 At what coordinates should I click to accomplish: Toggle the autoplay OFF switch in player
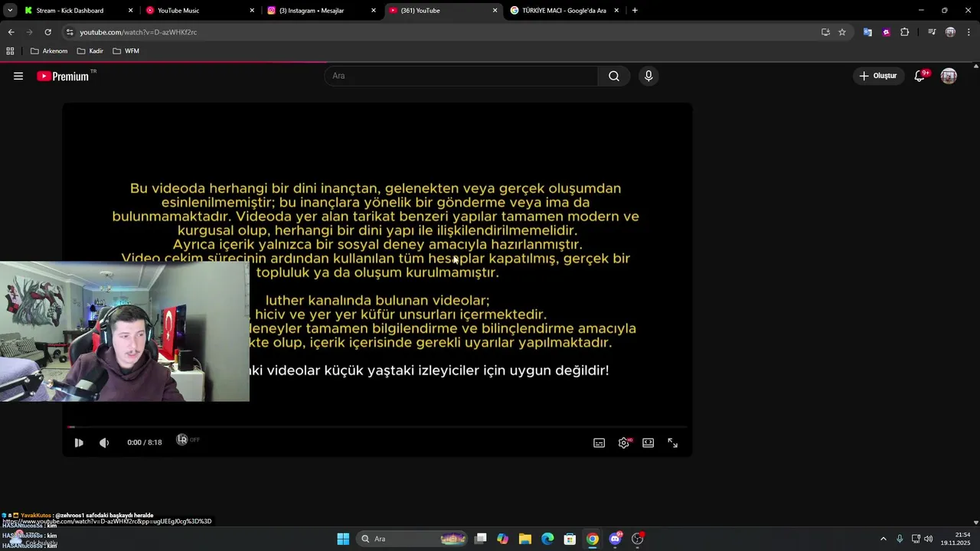click(188, 440)
